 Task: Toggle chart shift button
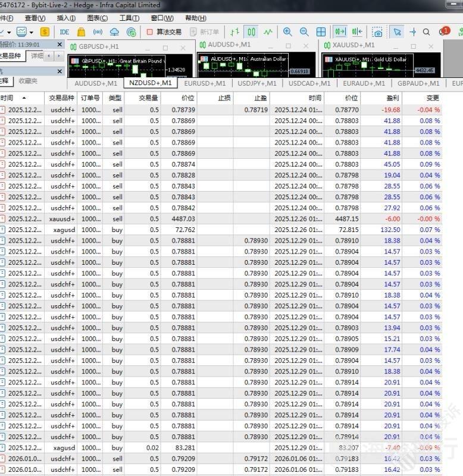[357, 32]
